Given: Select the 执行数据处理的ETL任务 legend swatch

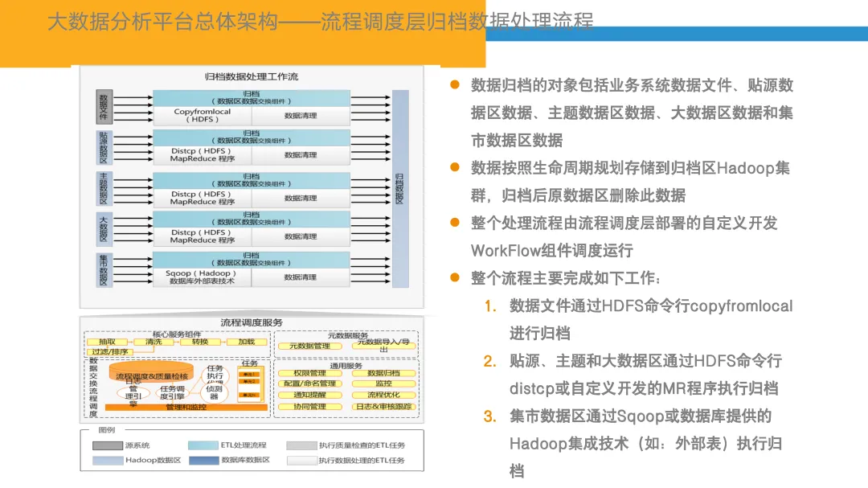Looking at the screenshot, I should pyautogui.click(x=301, y=461).
